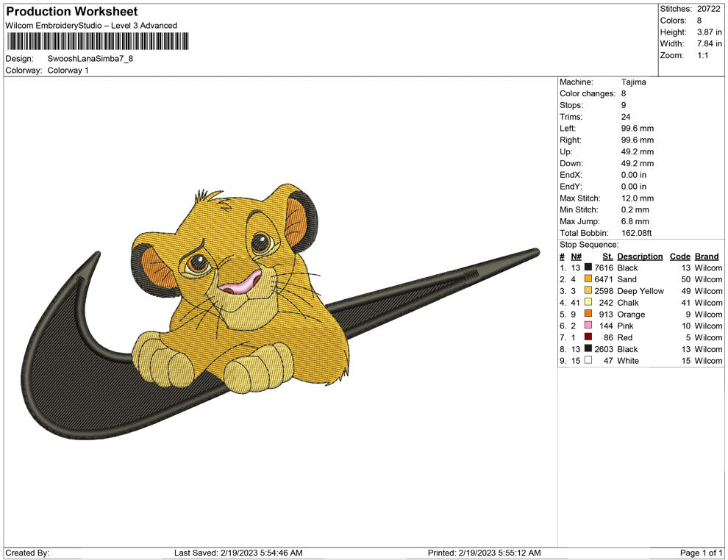Click stitch count 2598 for Deep Yellow
Image resolution: width=728 pixels, height=560 pixels.
604,291
